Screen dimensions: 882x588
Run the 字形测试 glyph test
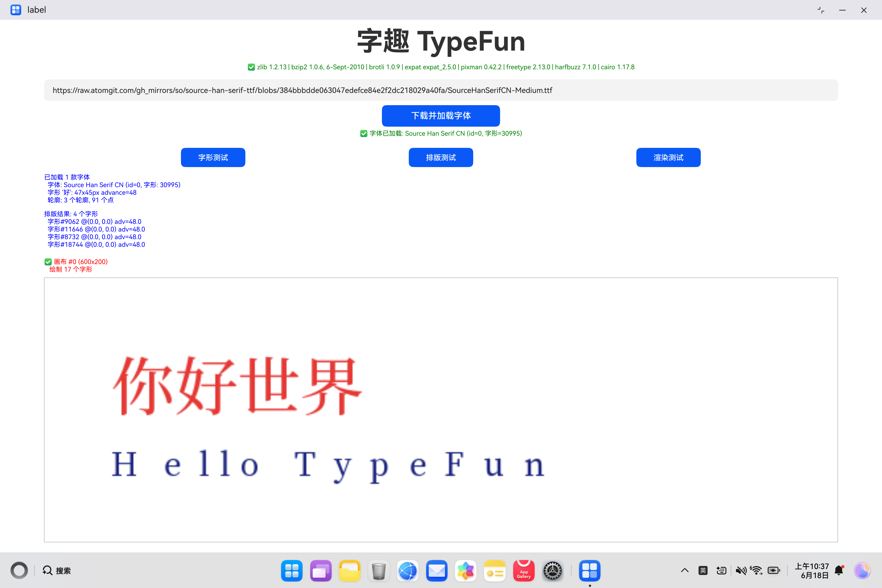[x=213, y=157]
